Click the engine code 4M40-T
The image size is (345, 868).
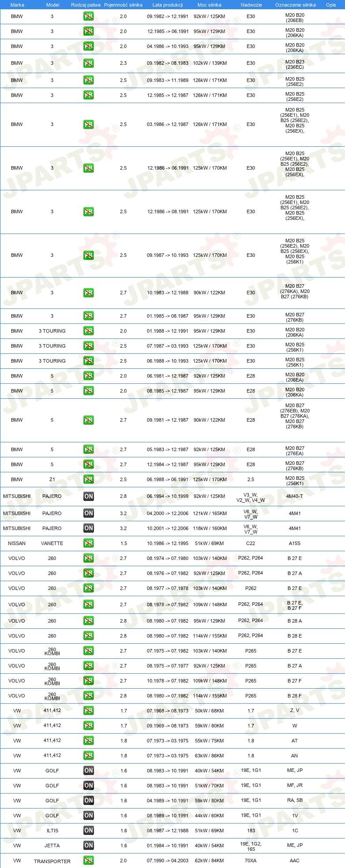point(295,496)
